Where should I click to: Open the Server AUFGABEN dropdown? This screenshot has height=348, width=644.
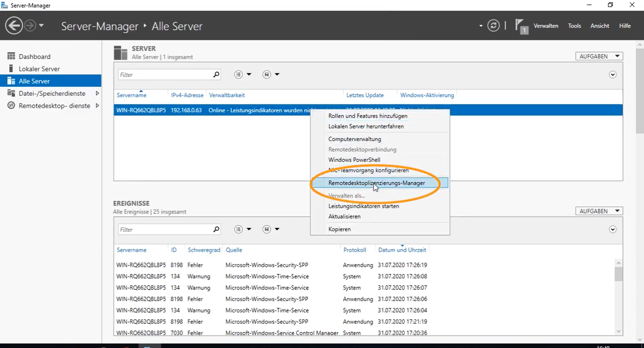[599, 56]
